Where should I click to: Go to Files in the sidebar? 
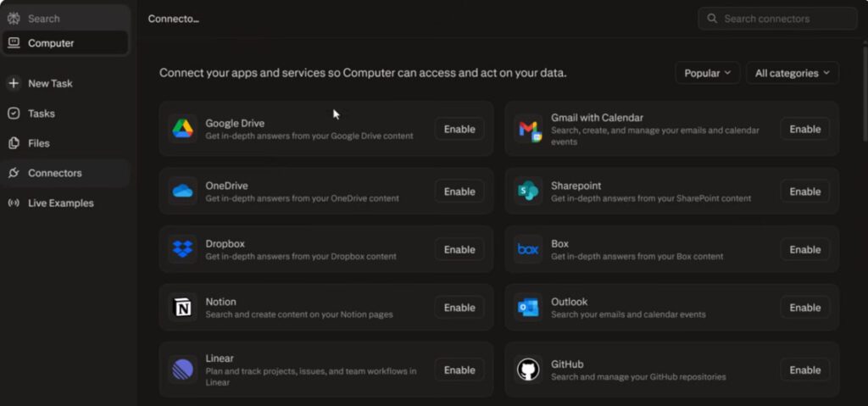coord(38,143)
